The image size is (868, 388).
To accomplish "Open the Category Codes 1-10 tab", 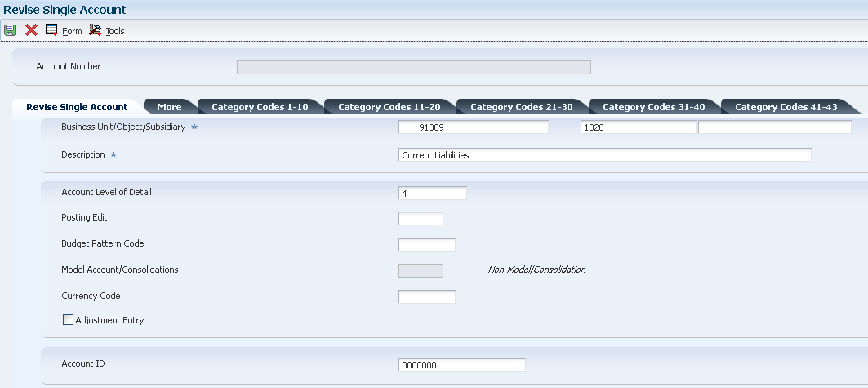I will (x=260, y=107).
